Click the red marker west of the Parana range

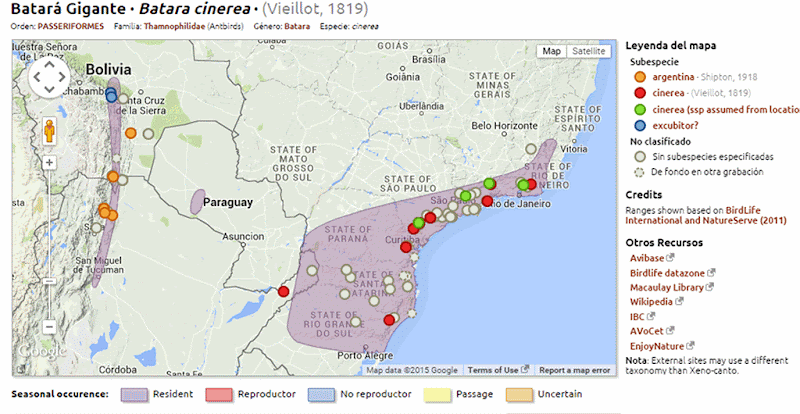284,292
